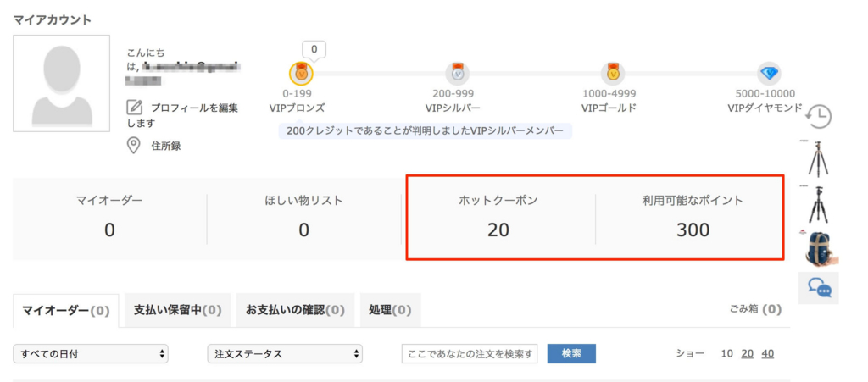Image resolution: width=868 pixels, height=382 pixels.
Task: Select the お支払いの確認 tab
Action: pyautogui.click(x=296, y=311)
